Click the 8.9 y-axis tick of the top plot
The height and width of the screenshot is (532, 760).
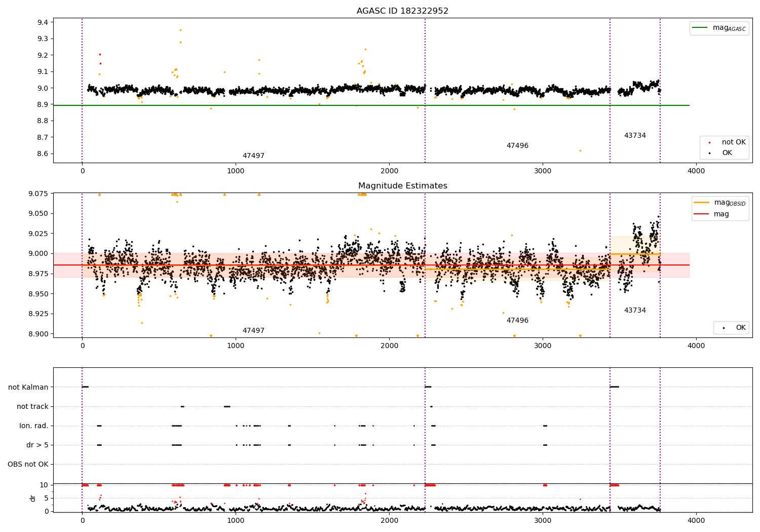pyautogui.click(x=43, y=105)
